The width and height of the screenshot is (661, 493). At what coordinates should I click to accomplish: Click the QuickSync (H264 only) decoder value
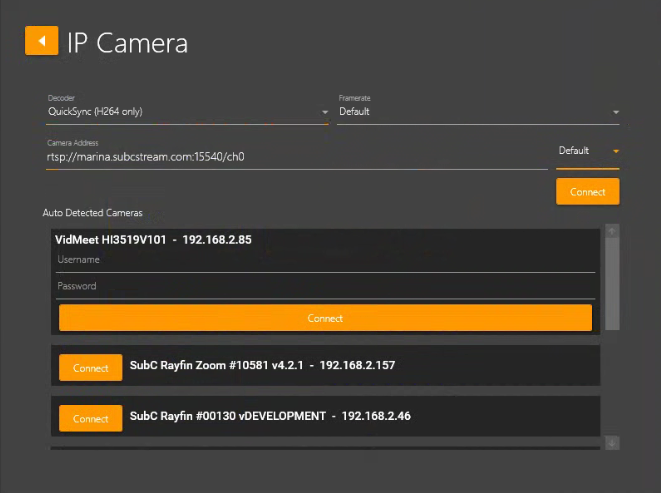click(x=95, y=112)
